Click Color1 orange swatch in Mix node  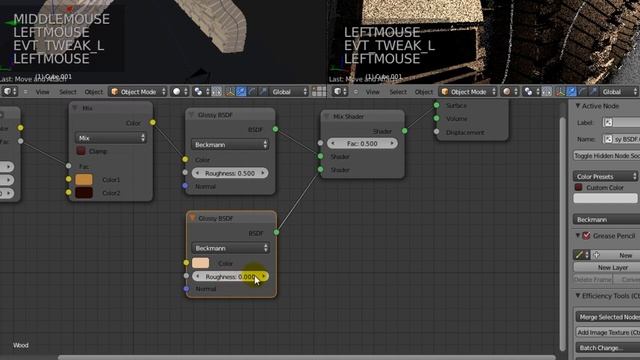tap(84, 179)
